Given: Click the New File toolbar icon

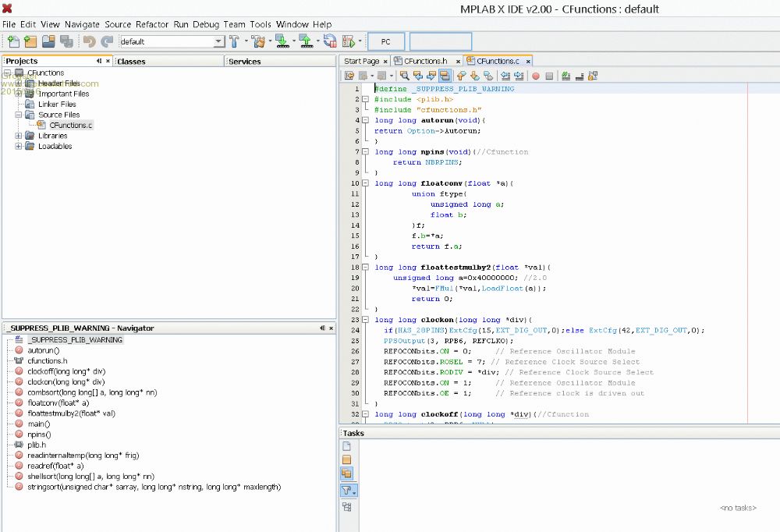Looking at the screenshot, I should pos(12,41).
